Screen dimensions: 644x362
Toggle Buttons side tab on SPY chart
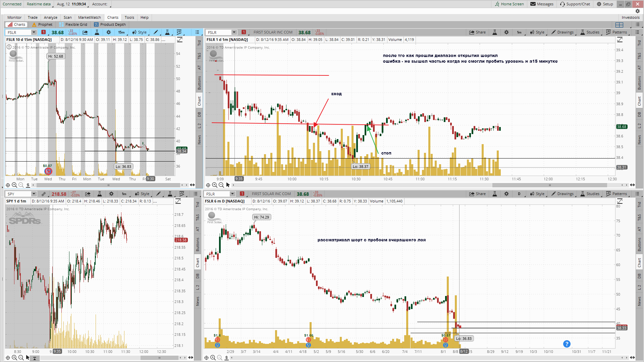click(x=198, y=244)
